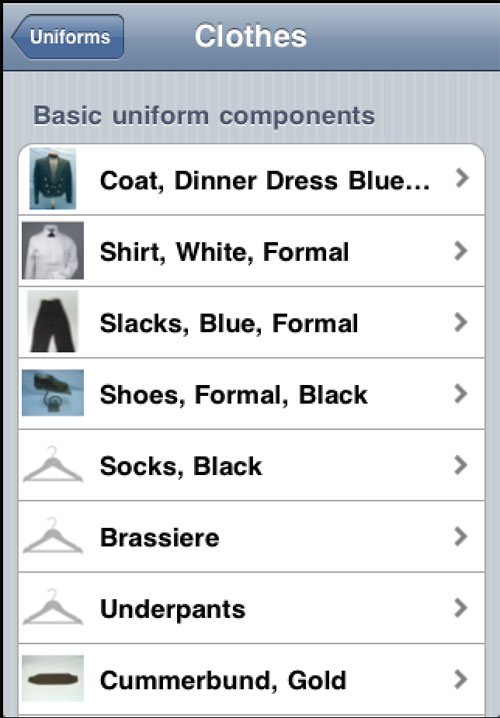Screen dimensions: 500x718
Task: Expand chevron for Coat, Dinner Dress Blue
Action: click(462, 178)
